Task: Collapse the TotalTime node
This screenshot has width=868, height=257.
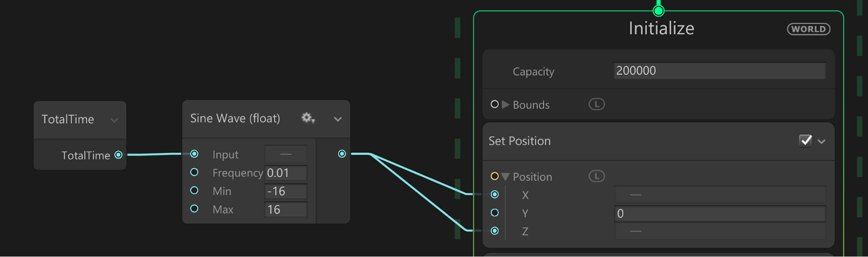Action: coord(114,120)
